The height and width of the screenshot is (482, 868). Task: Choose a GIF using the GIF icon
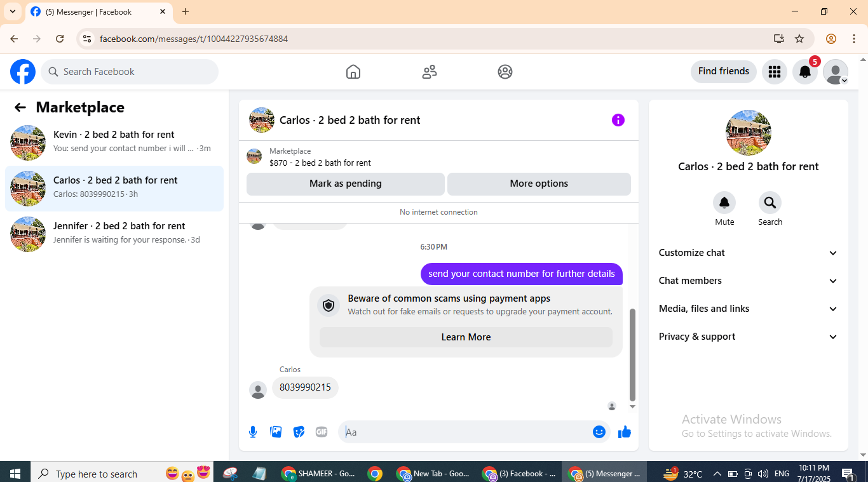[x=322, y=432]
